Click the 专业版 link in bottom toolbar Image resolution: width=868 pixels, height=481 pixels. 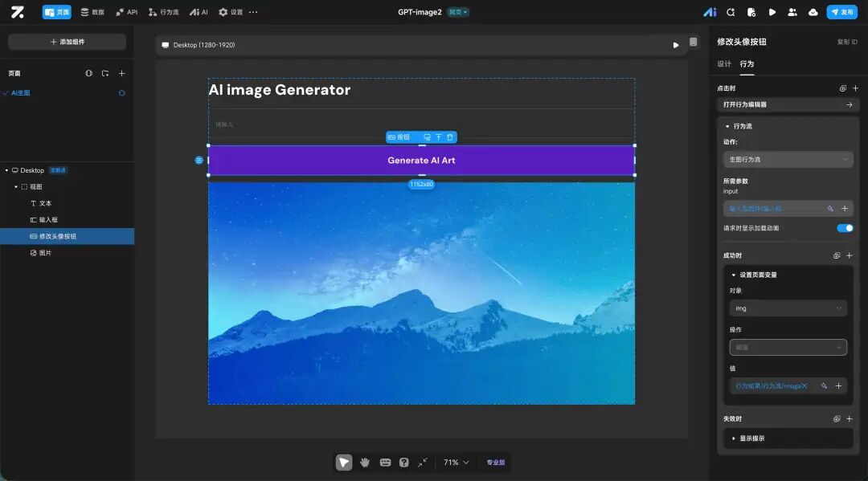point(495,463)
